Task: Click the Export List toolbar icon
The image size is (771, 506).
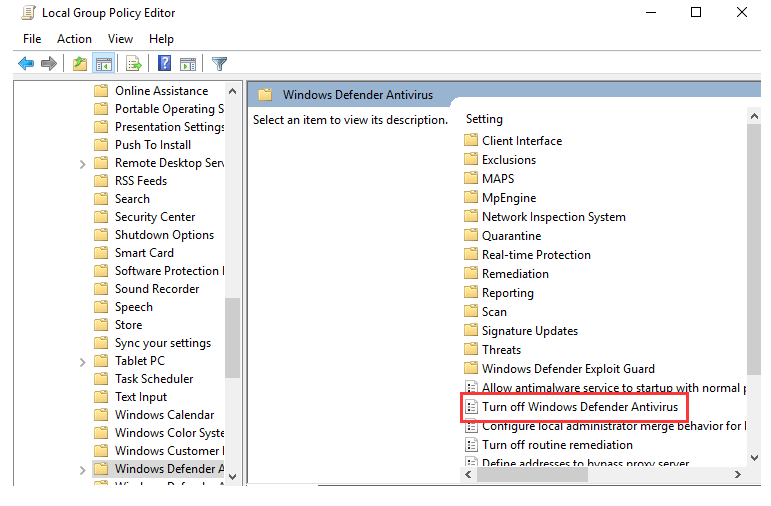Action: pos(133,63)
